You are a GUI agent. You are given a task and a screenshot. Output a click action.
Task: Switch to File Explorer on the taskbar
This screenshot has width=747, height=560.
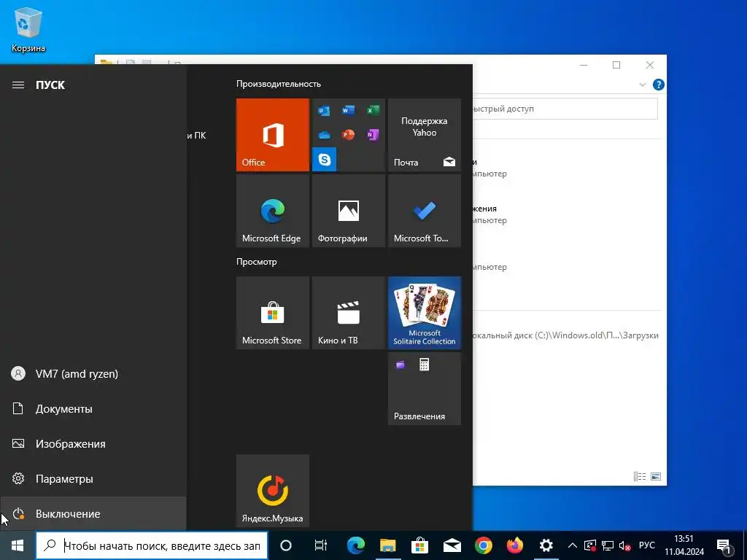click(x=388, y=545)
